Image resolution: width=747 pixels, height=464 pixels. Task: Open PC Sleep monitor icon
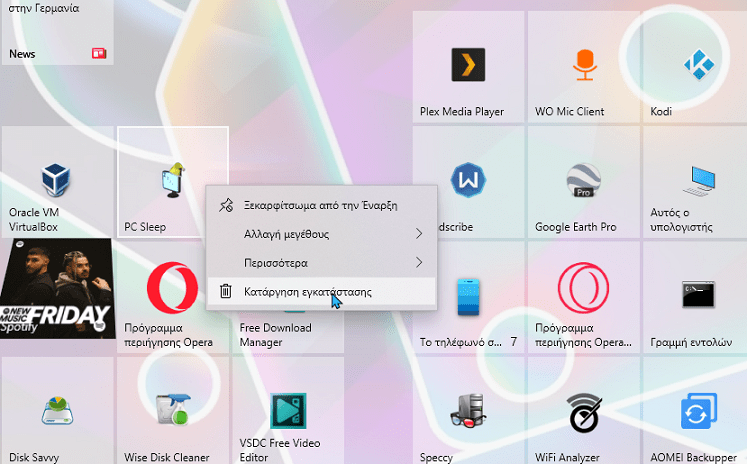coord(172,180)
